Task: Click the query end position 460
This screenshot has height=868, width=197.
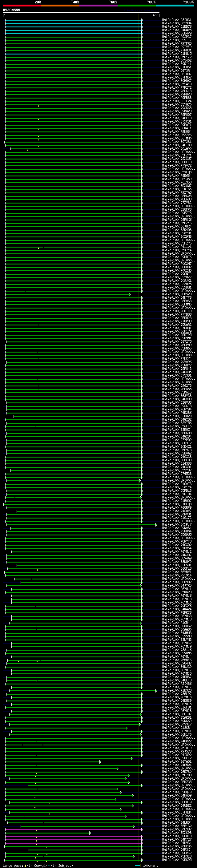Action: tap(155, 15)
